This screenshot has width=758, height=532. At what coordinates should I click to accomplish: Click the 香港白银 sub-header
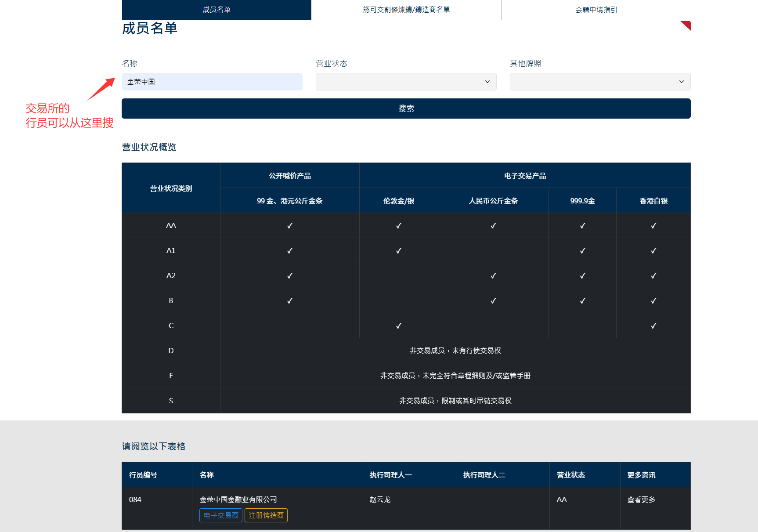pyautogui.click(x=653, y=201)
